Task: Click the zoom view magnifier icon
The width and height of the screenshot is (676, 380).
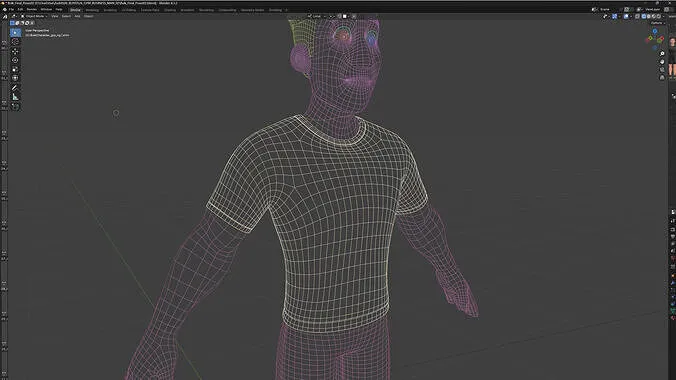Action: click(x=662, y=53)
